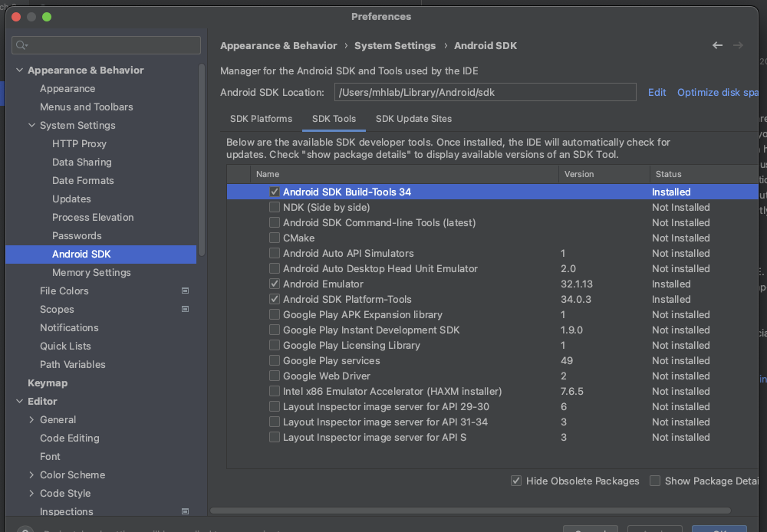Check Google Play Instant Development SDK

click(x=275, y=330)
